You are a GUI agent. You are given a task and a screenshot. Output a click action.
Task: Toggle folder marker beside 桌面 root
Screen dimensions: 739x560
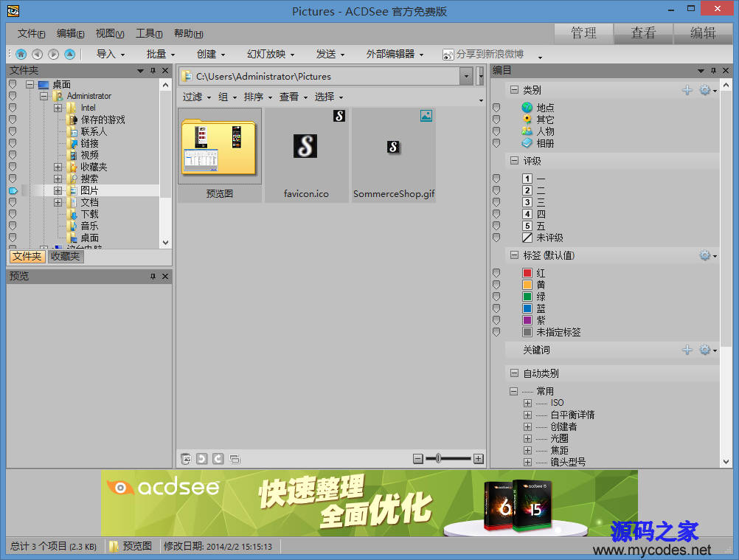tap(13, 84)
